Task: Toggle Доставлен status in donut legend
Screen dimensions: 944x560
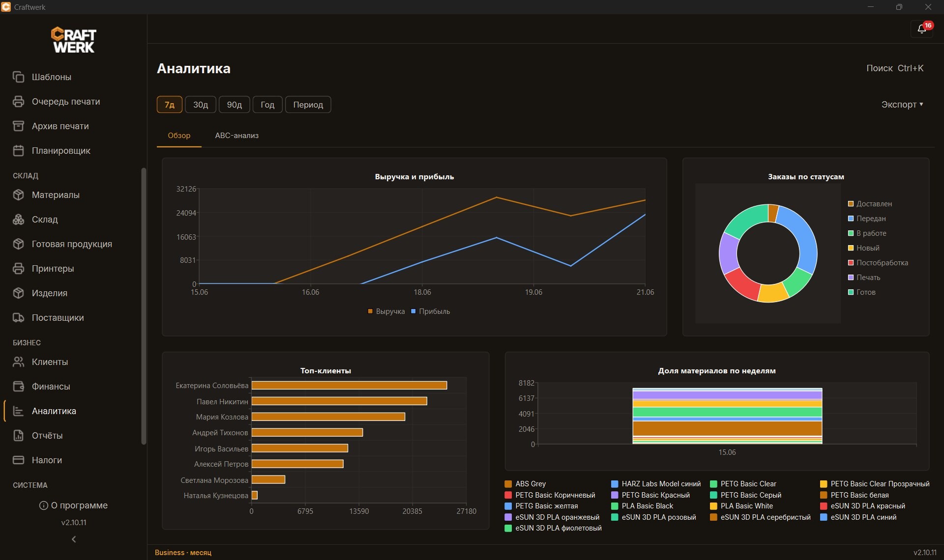Action: pos(870,204)
